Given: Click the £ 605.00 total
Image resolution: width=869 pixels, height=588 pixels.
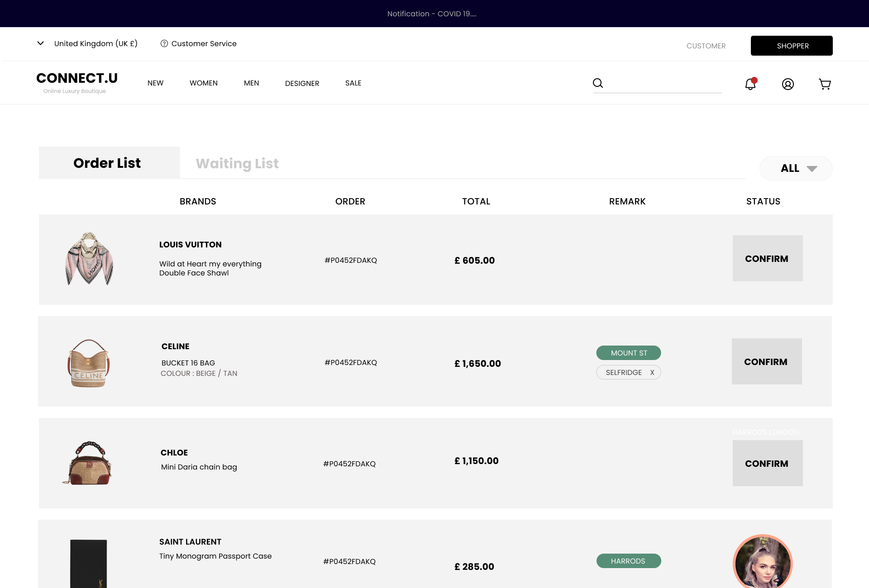Looking at the screenshot, I should [475, 261].
